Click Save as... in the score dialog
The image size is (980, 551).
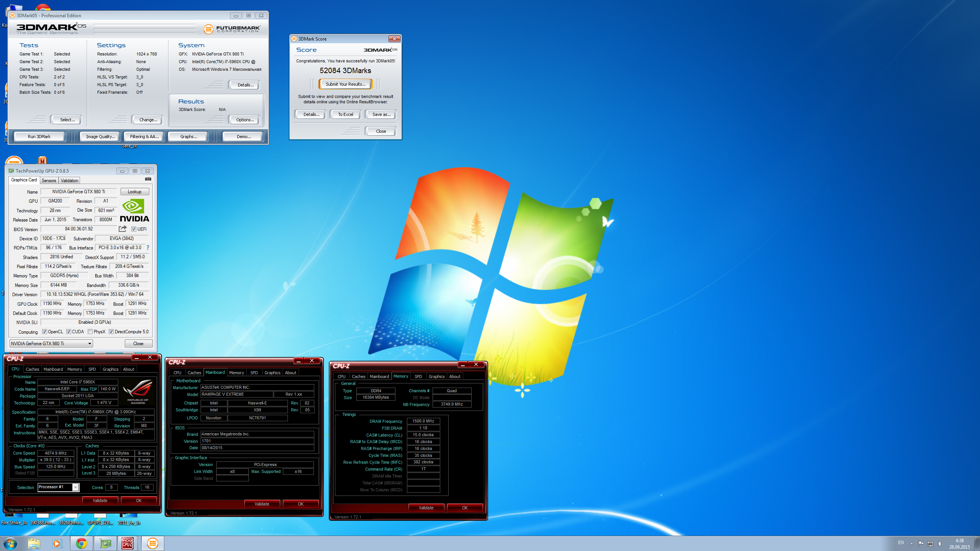[381, 114]
